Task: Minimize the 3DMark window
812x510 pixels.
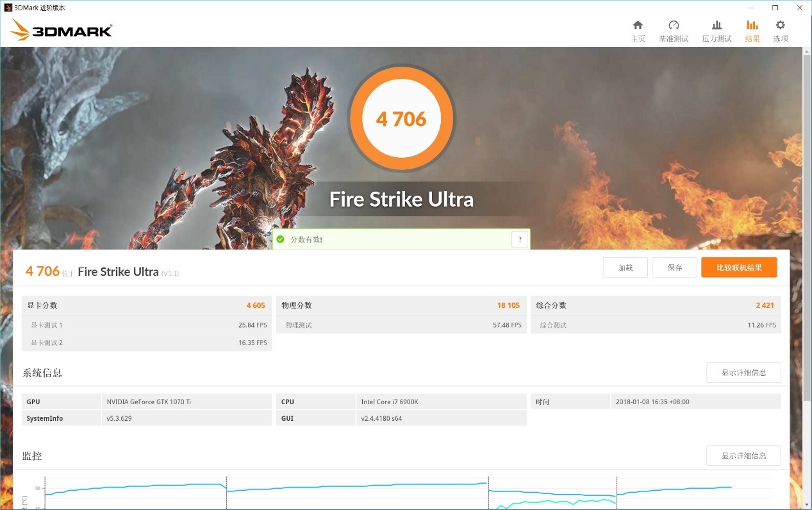Action: 752,8
